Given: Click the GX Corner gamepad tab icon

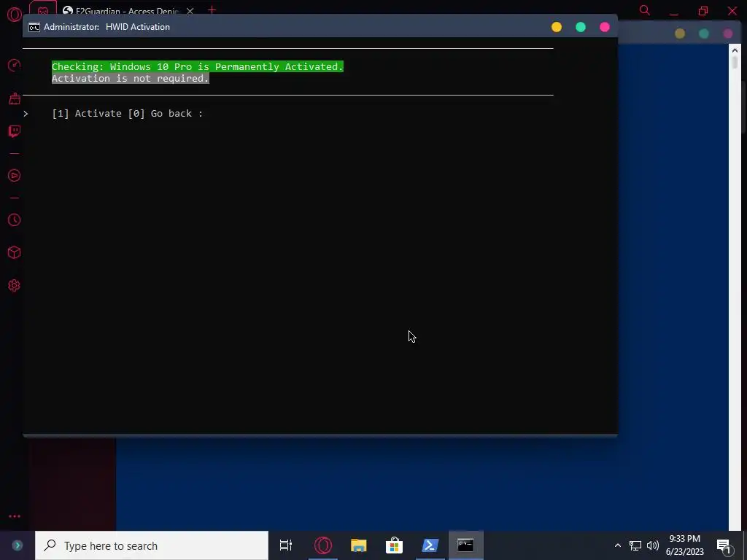Looking at the screenshot, I should point(43,10).
